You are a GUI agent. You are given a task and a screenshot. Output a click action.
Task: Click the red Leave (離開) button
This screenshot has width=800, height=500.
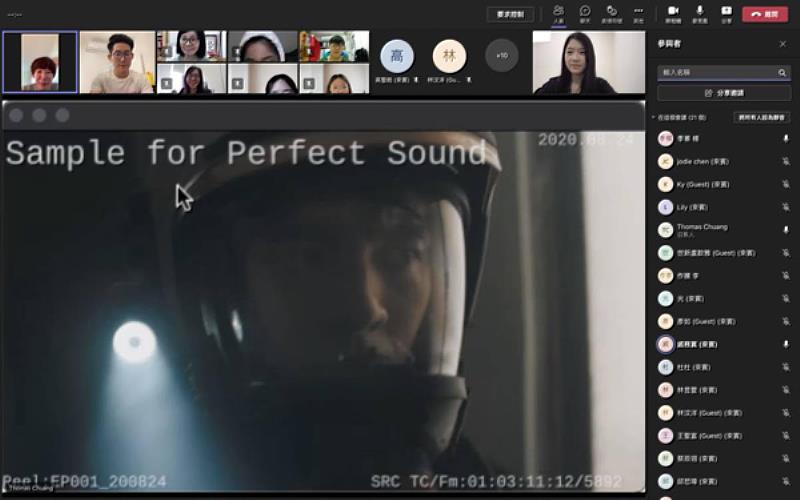tap(766, 14)
